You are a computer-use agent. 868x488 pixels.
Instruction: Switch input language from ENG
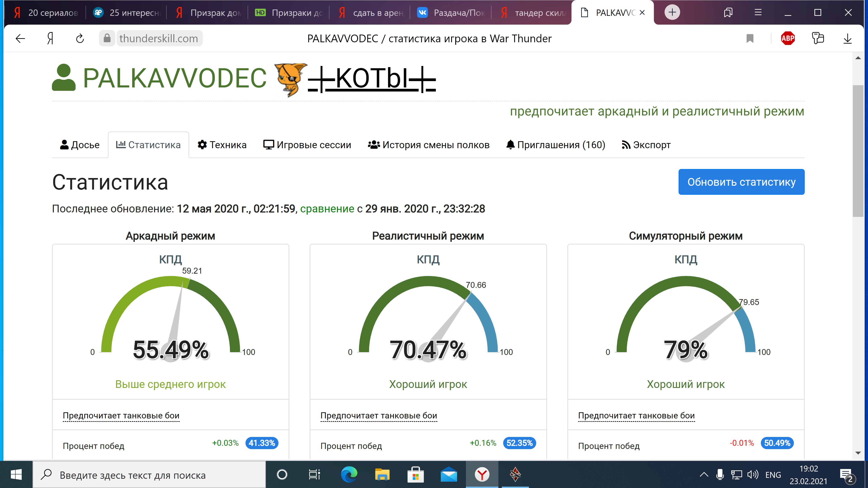point(773,475)
